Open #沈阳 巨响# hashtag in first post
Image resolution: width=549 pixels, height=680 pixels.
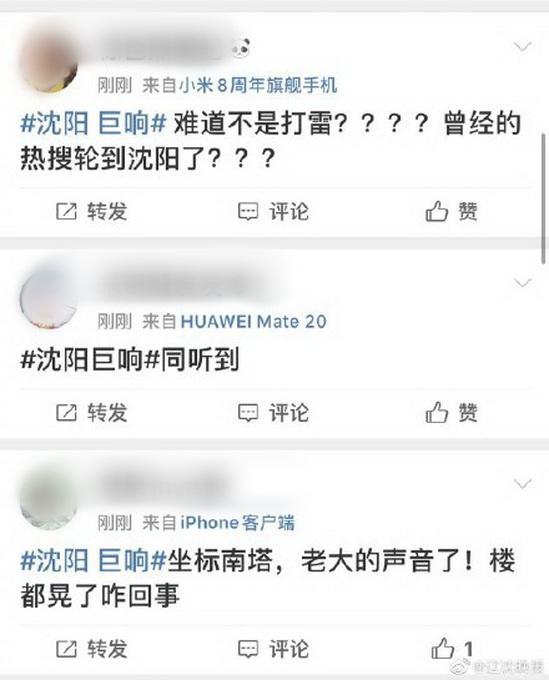point(93,124)
